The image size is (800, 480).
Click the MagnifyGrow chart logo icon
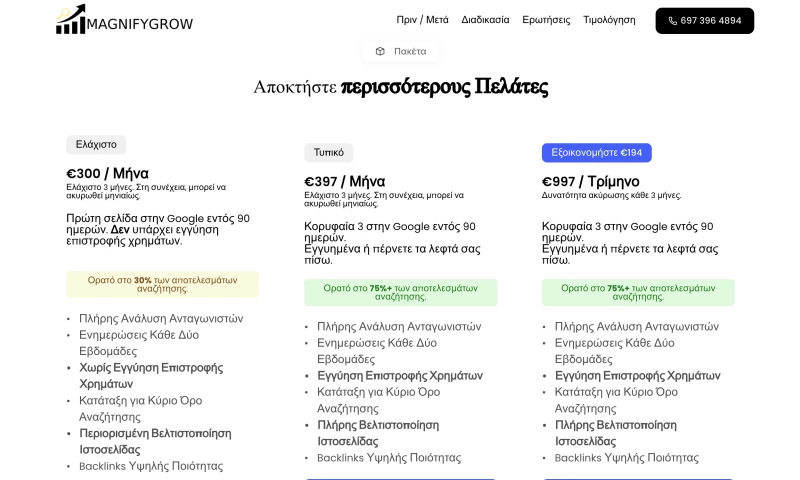pos(71,19)
